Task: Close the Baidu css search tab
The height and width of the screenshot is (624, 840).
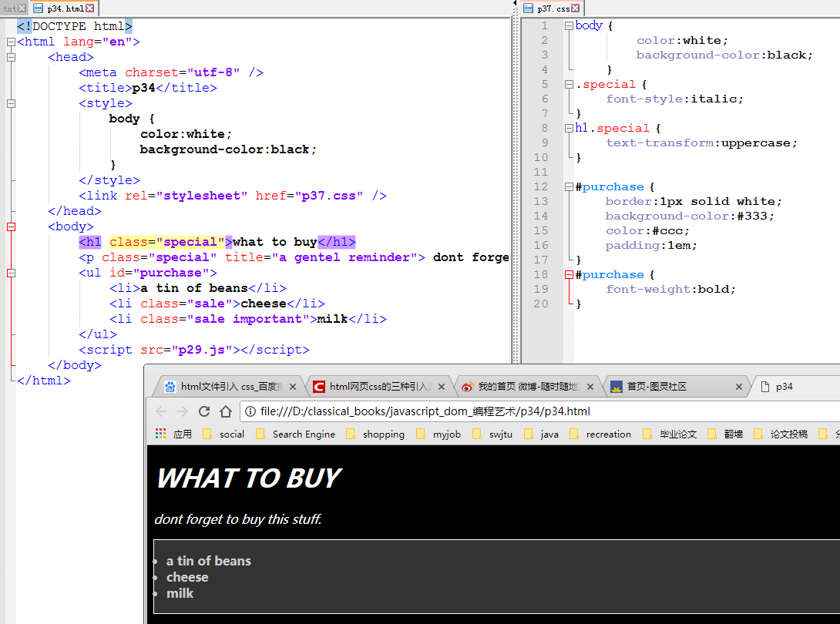Action: [293, 387]
